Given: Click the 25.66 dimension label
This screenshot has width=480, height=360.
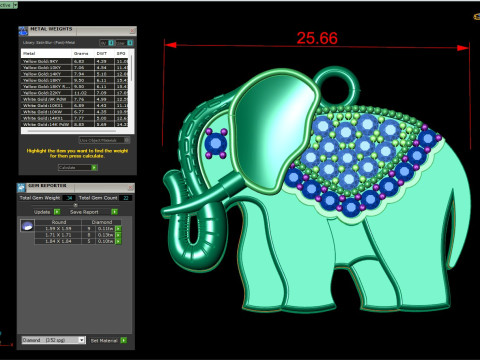Looking at the screenshot, I should tap(317, 38).
